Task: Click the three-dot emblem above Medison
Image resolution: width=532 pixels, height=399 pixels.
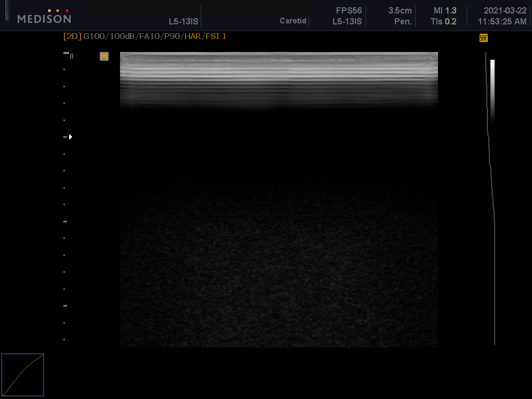Action: click(x=58, y=10)
